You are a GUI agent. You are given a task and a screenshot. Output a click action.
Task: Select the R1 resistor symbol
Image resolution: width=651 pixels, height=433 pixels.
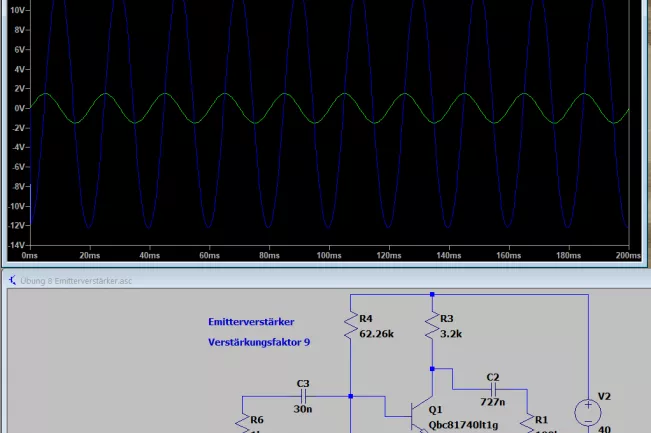pyautogui.click(x=527, y=423)
